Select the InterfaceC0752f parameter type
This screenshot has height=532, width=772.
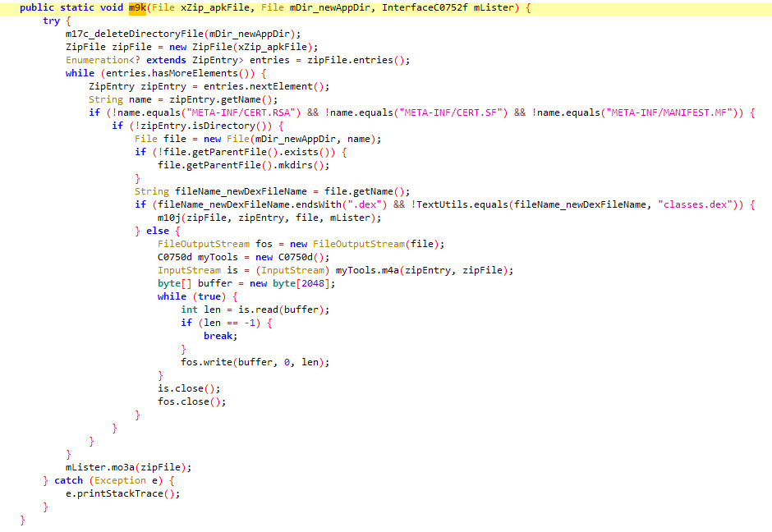pos(425,7)
